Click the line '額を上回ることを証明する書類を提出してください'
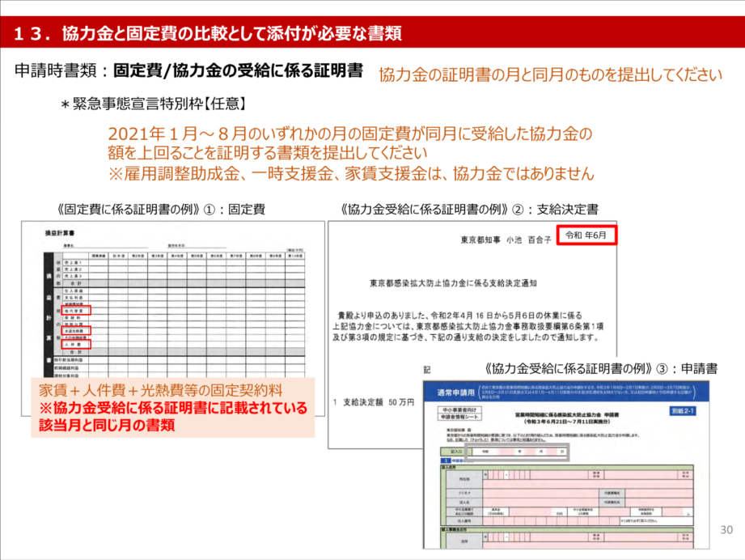This screenshot has height=560, width=745. click(267, 153)
